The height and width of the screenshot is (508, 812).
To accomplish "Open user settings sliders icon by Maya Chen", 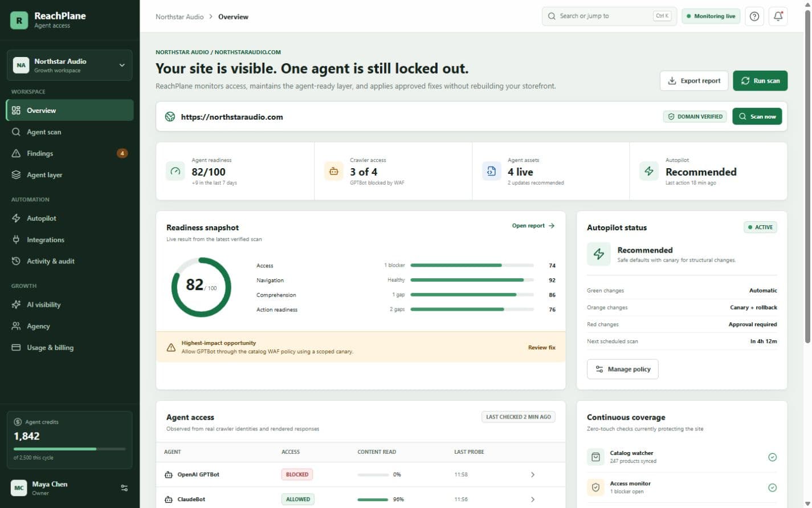I will pos(124,488).
